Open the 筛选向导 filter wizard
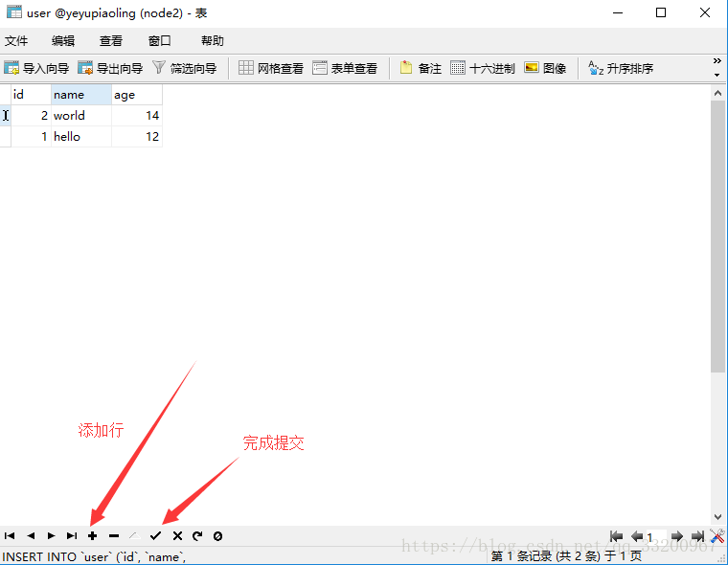Viewport: 728px width, 565px height. [x=185, y=68]
